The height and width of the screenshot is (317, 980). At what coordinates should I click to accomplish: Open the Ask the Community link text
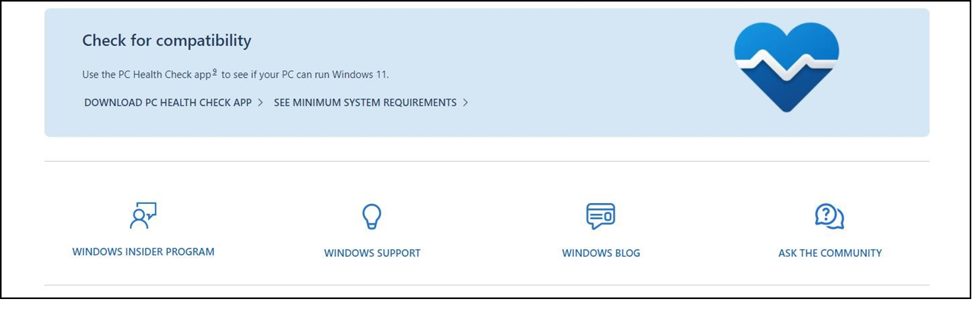(830, 253)
